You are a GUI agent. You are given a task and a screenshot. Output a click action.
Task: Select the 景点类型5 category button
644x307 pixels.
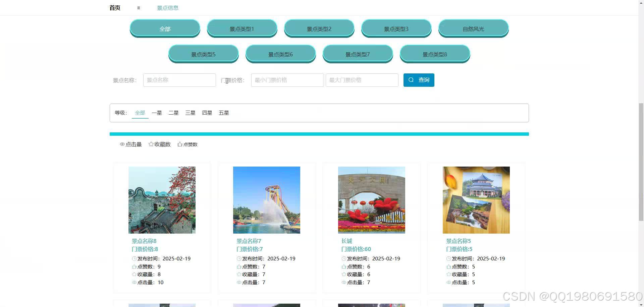(203, 54)
